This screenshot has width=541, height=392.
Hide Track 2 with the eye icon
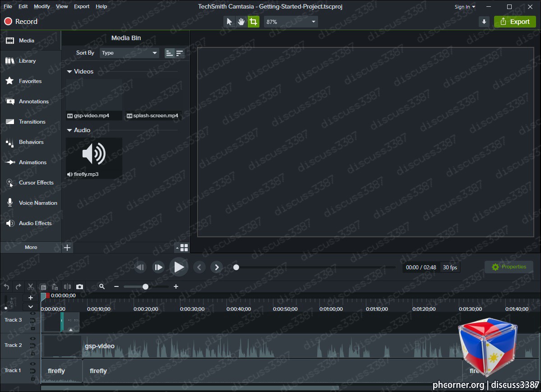(x=33, y=339)
